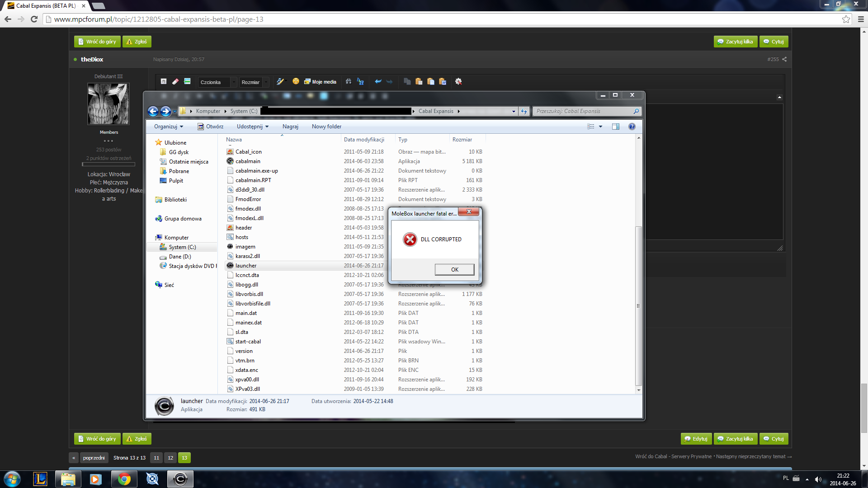
Task: Open Google Chrome from the taskbar
Action: coord(124,479)
